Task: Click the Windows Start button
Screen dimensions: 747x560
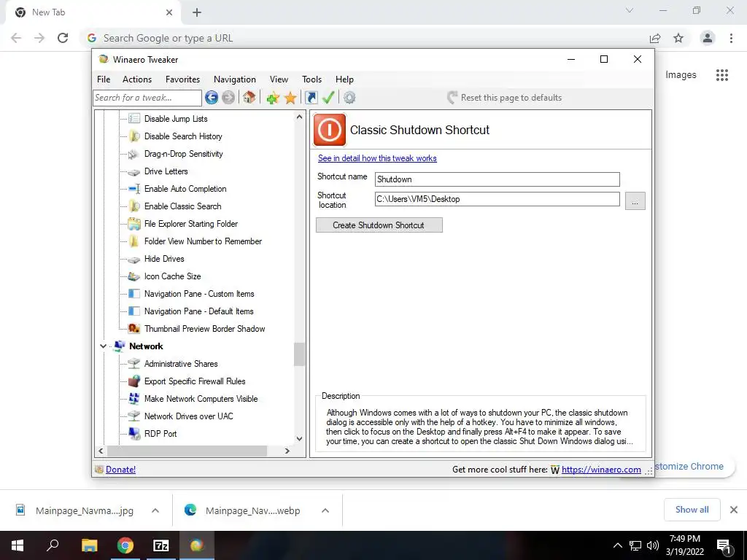Action: [x=18, y=545]
